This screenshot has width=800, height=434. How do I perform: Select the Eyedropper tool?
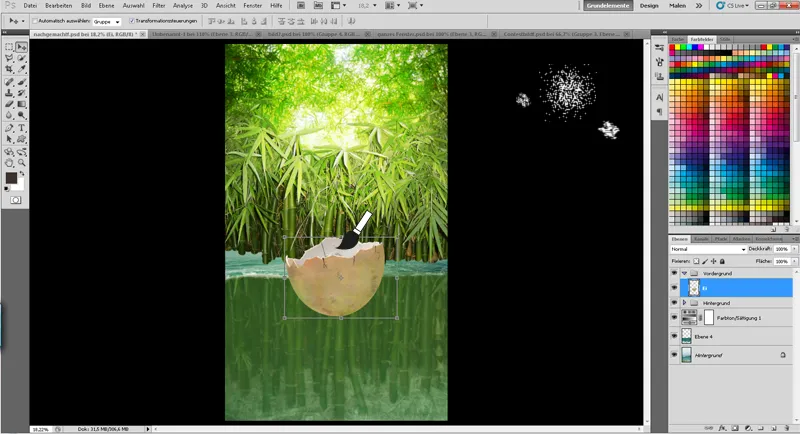tap(21, 69)
